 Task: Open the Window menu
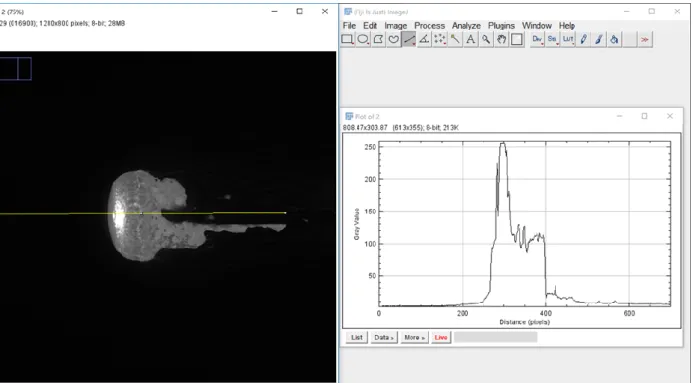[537, 26]
